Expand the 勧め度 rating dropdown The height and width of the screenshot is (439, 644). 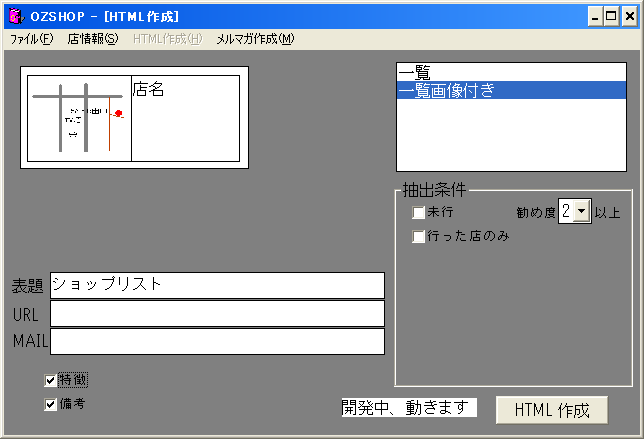coord(582,211)
